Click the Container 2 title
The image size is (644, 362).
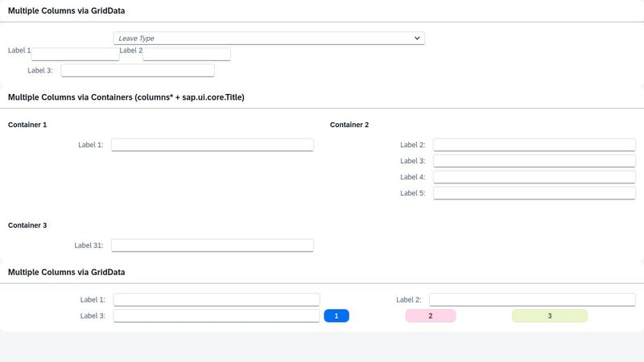tap(349, 125)
